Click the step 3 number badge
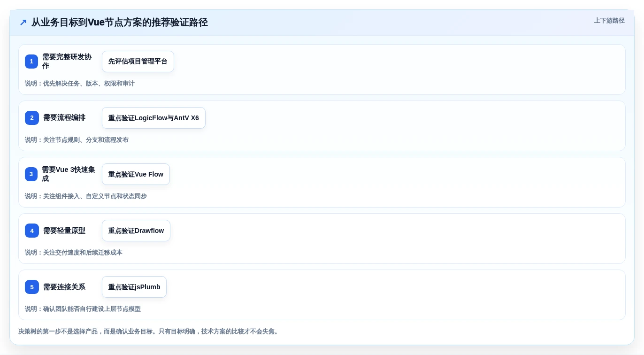 pyautogui.click(x=31, y=174)
